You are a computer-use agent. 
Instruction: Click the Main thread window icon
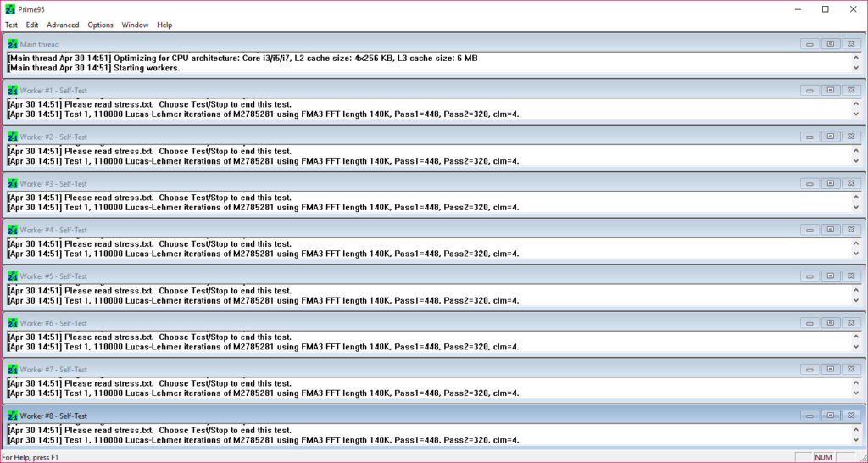[x=13, y=44]
